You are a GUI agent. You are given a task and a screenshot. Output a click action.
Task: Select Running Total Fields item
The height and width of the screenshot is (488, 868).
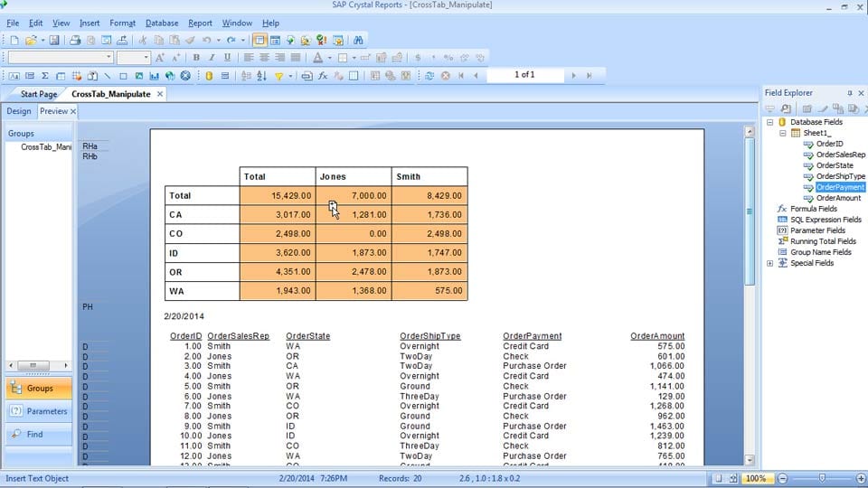(x=823, y=241)
